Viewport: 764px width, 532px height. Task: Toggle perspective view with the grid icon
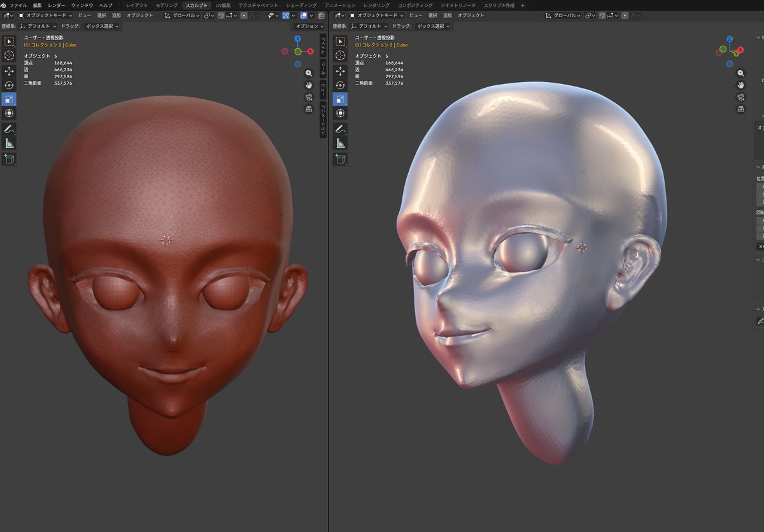click(x=309, y=109)
